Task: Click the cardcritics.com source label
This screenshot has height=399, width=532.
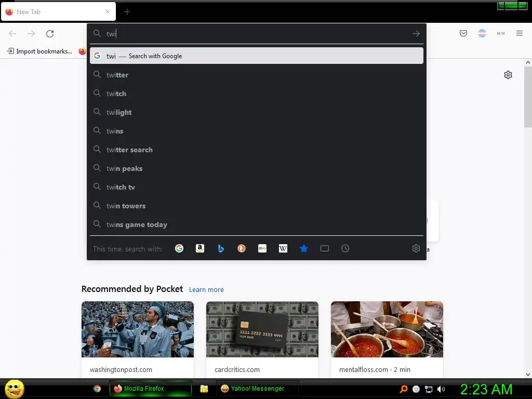Action: [x=237, y=369]
